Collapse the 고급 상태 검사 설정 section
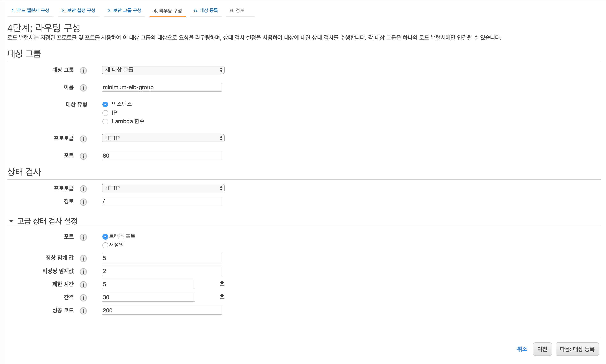606x364 pixels. (11, 221)
